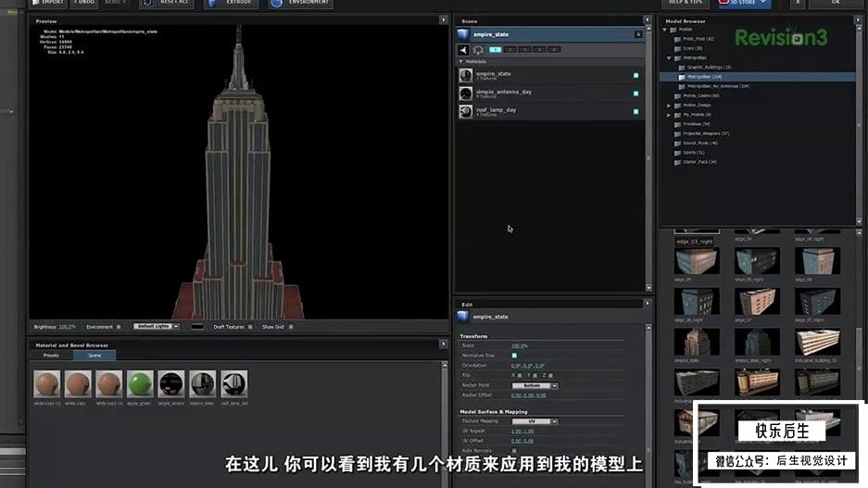Image resolution: width=868 pixels, height=488 pixels.
Task: Select the industrial_building model thumbnail
Action: pos(818,343)
